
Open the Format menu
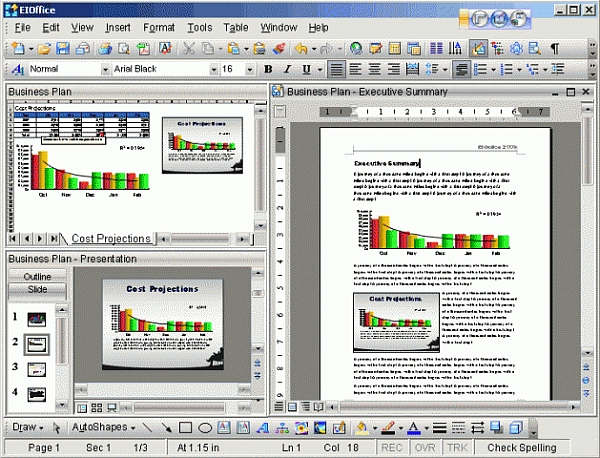(159, 28)
